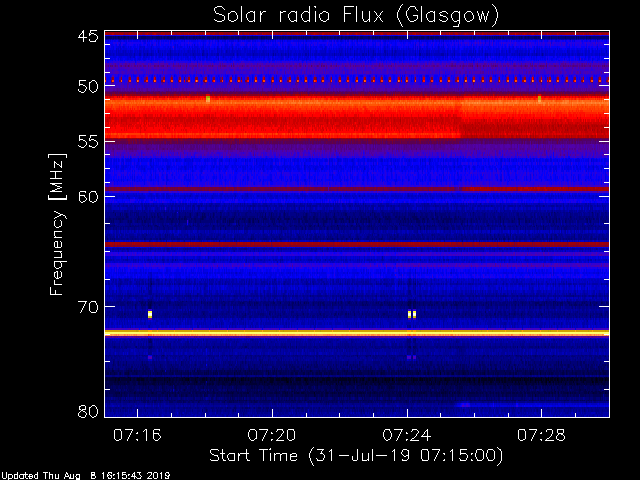Screen dimensions: 640x480
Task: Click the 07:20 time tick label
Action: point(272,435)
